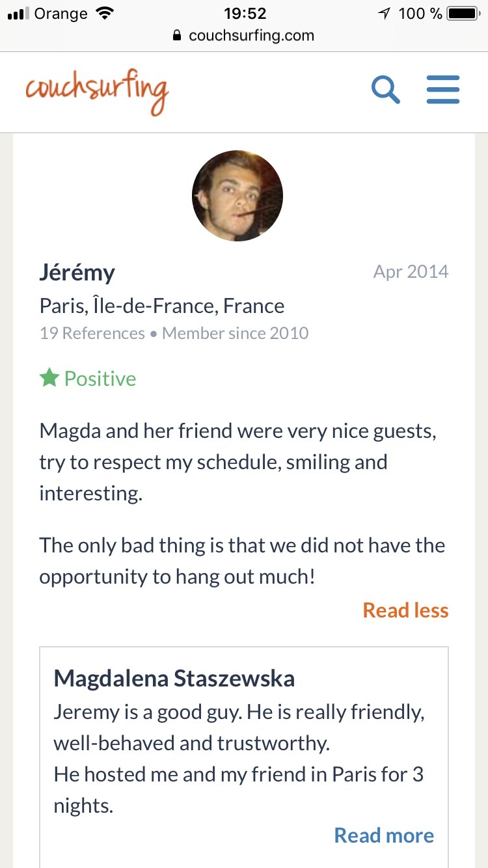Viewport: 488px width, 868px height.
Task: Expand Magdalena's response with Read more
Action: [x=384, y=835]
